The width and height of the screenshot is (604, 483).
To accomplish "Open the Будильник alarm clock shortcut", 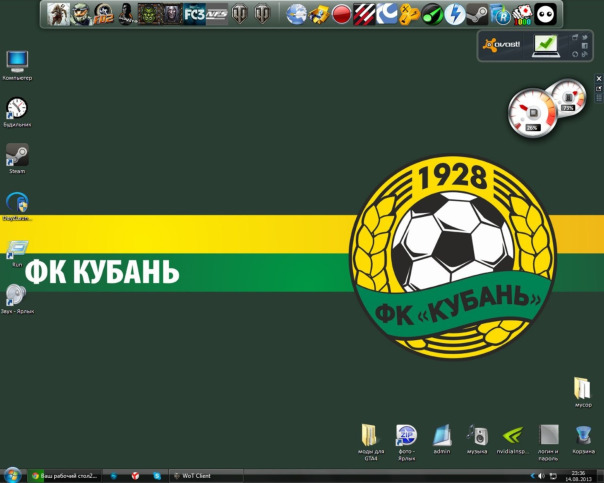I will pyautogui.click(x=17, y=112).
